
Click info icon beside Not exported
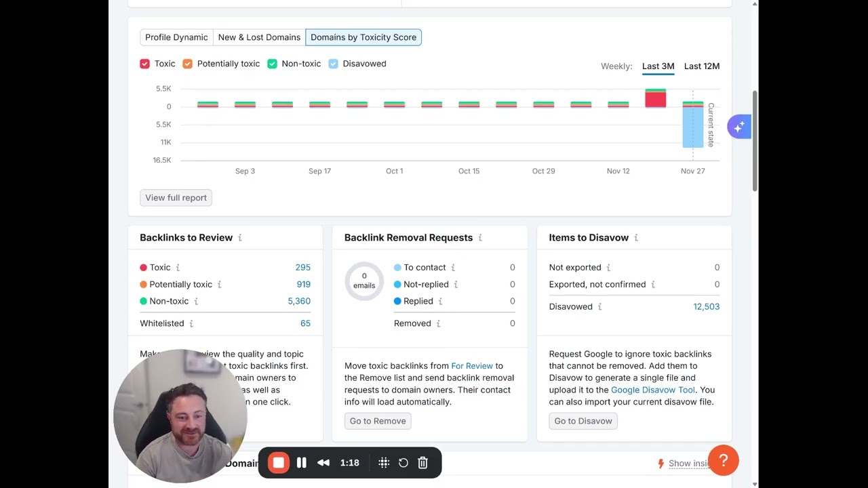tap(608, 268)
